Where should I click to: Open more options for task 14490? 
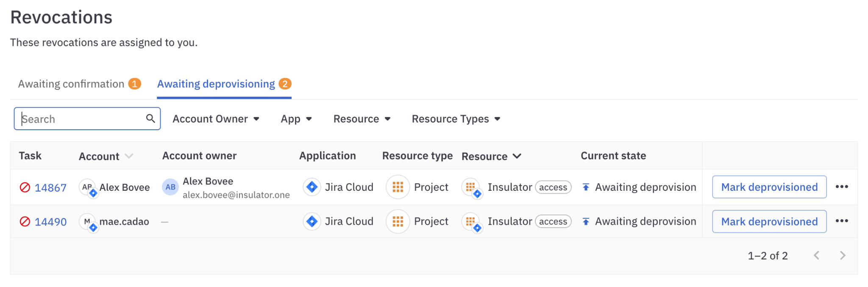(841, 221)
